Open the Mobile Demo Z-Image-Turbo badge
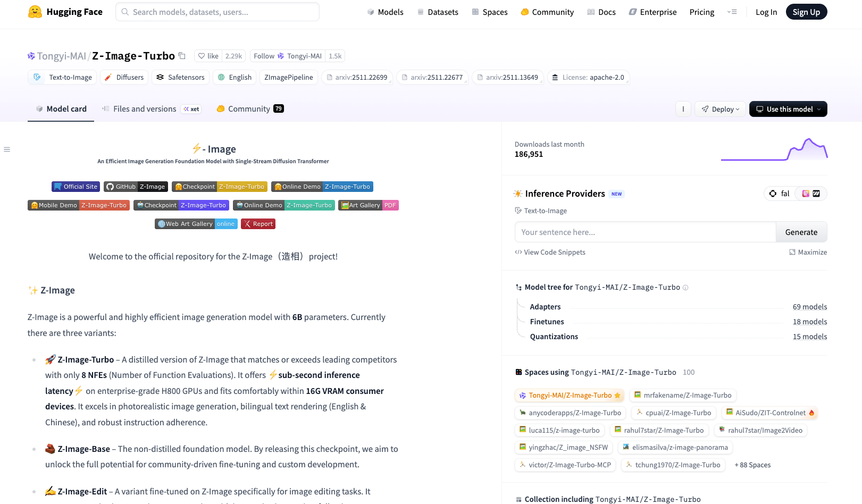Screen dimensions: 862x504 click(x=79, y=205)
